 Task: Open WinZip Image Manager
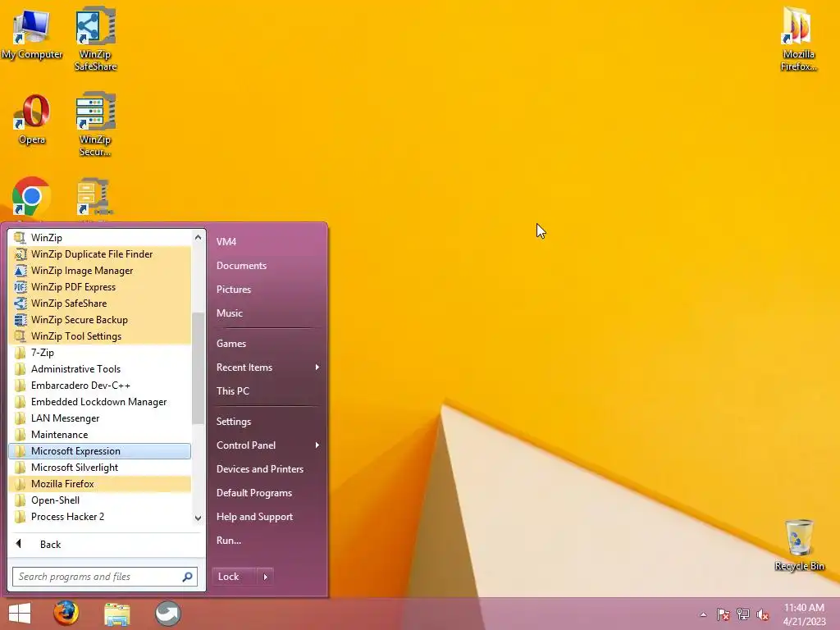click(x=99, y=271)
